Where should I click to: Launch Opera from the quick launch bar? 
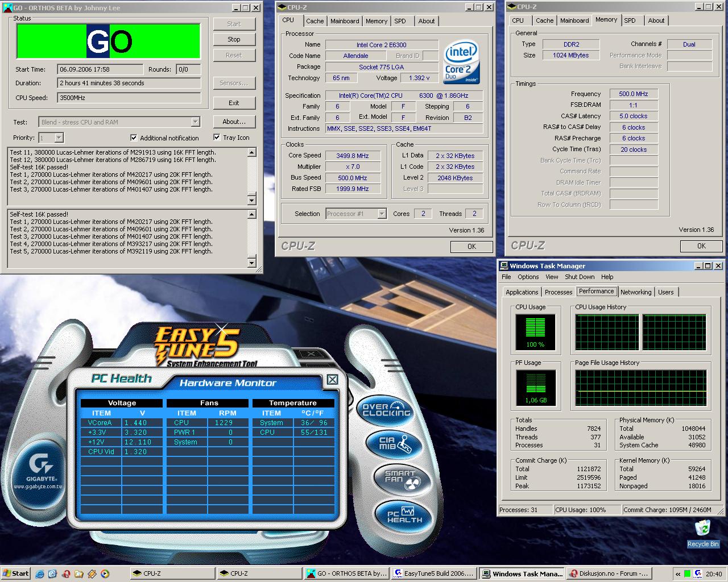coord(66,573)
